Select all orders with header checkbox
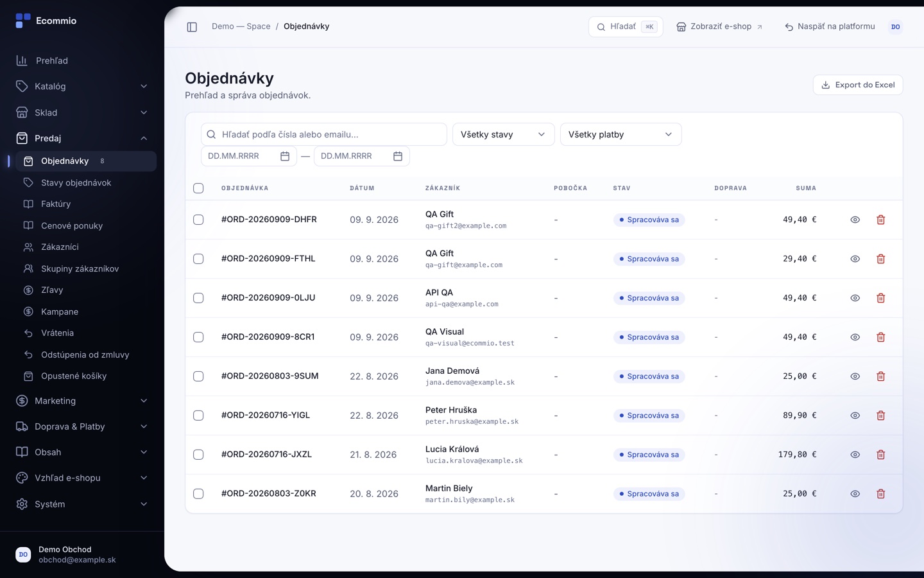924x578 pixels. click(x=198, y=188)
